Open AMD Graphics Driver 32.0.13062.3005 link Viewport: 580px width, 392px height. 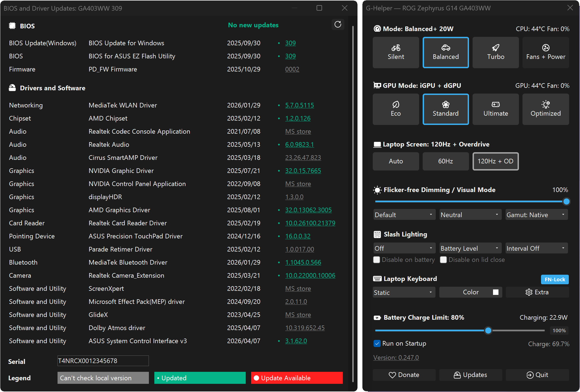[x=308, y=210]
